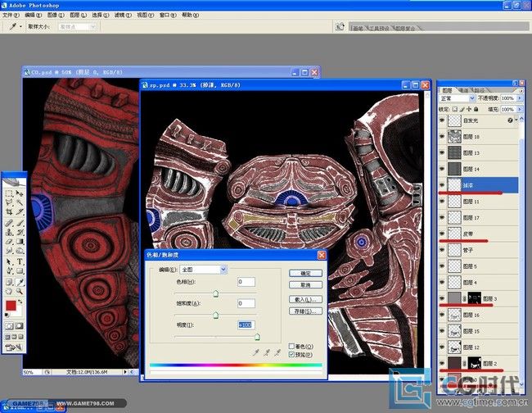Viewport: 532px width, 413px height.
Task: Hide the 自发光 layer via eye icon
Action: pos(442,120)
